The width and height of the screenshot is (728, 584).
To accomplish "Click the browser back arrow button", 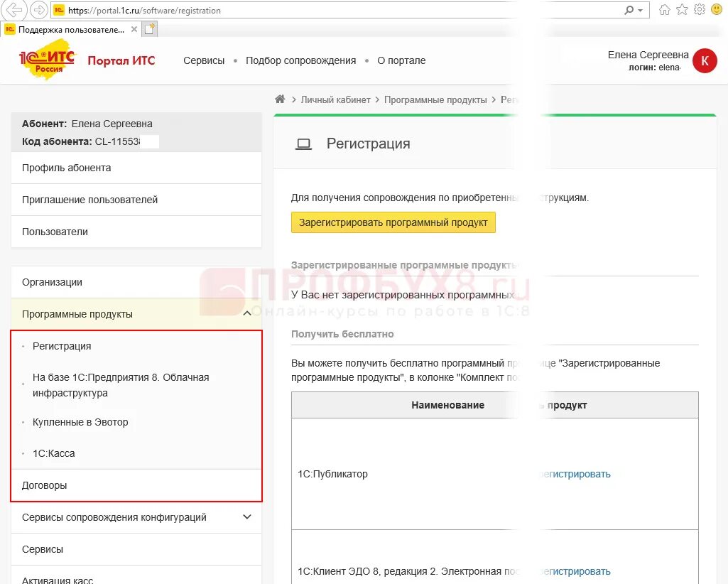I will pos(13,10).
